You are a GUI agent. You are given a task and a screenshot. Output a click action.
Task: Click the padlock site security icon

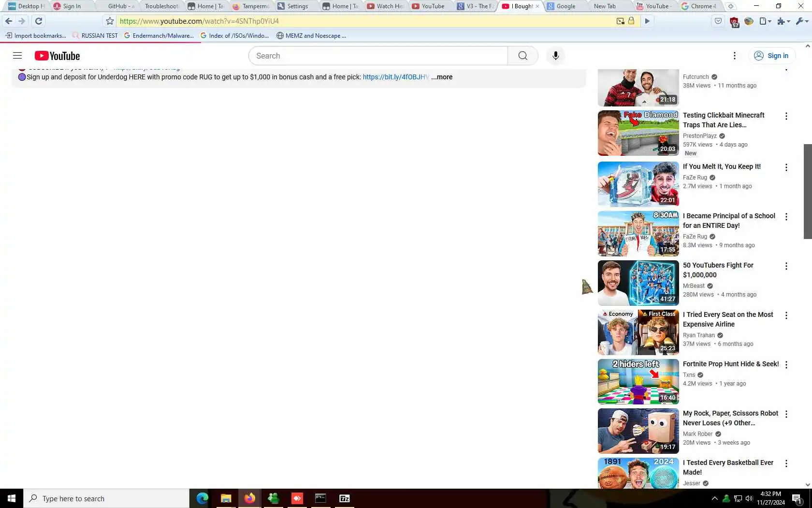click(631, 21)
